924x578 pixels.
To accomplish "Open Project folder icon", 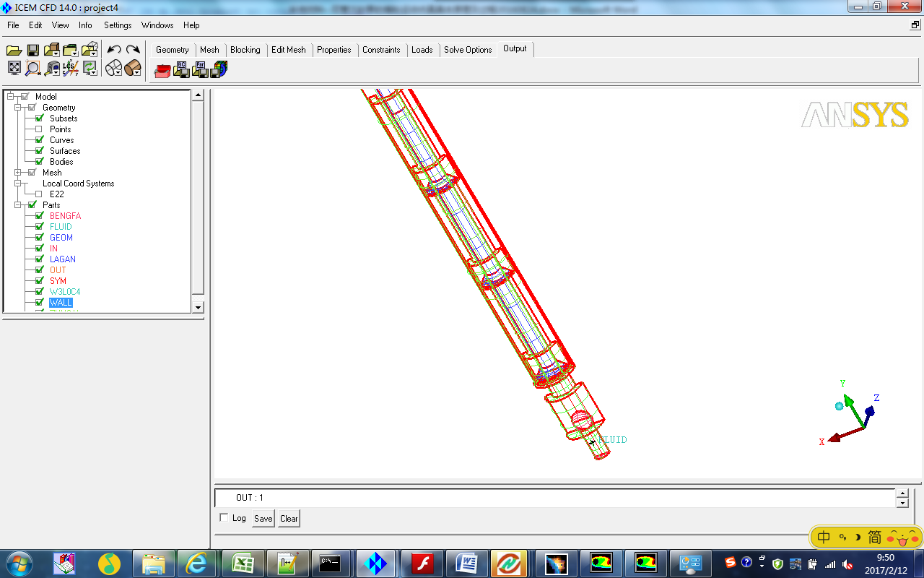I will point(14,50).
